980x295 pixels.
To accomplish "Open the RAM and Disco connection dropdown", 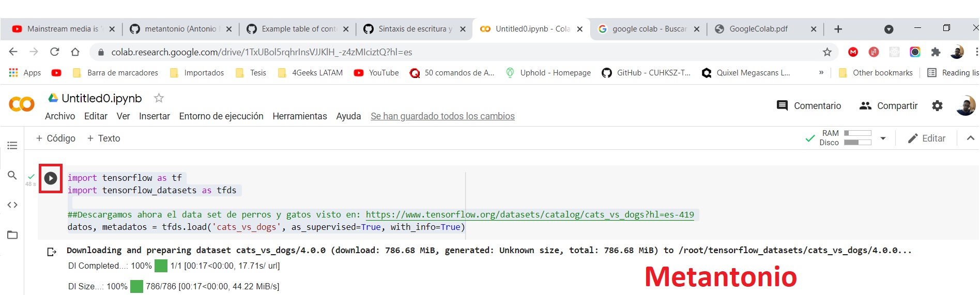I will 883,138.
